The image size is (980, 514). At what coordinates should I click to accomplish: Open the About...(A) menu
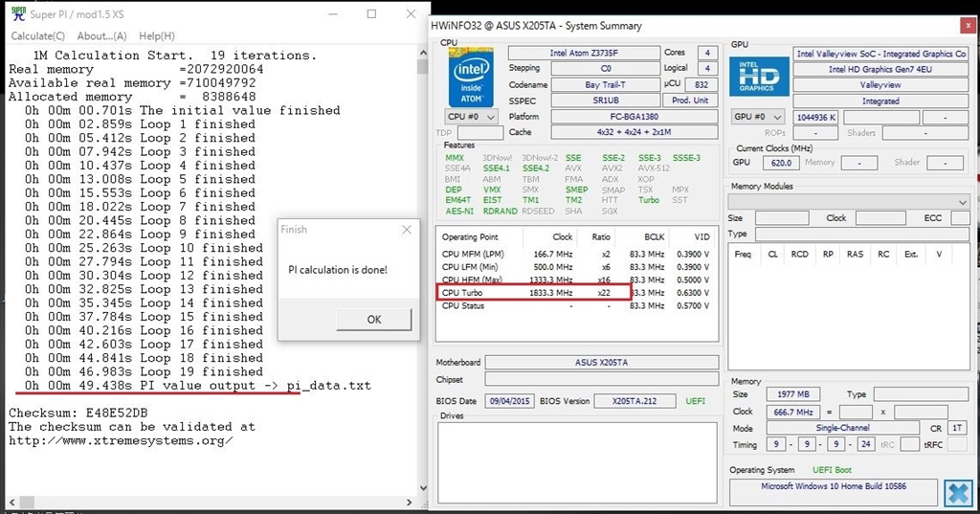click(101, 36)
